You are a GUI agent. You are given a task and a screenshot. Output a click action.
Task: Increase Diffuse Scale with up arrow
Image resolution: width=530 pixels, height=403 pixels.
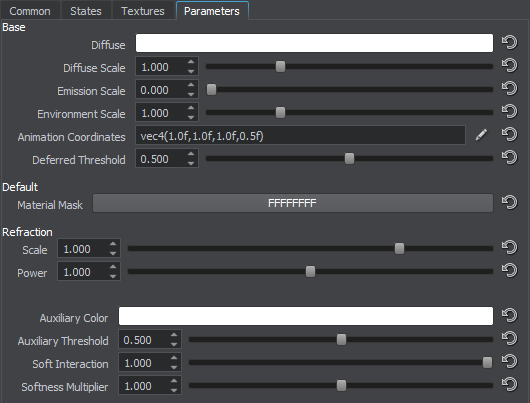coord(191,62)
